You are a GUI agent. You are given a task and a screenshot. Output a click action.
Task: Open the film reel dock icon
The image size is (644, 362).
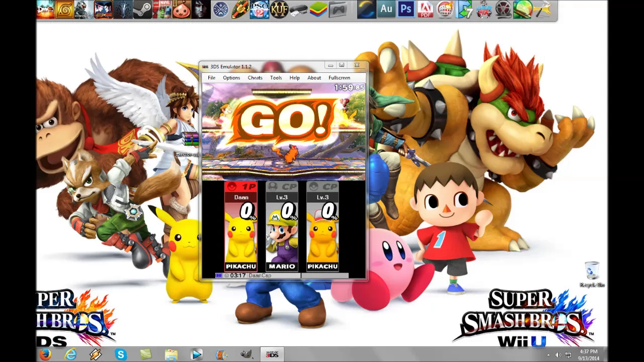(503, 10)
